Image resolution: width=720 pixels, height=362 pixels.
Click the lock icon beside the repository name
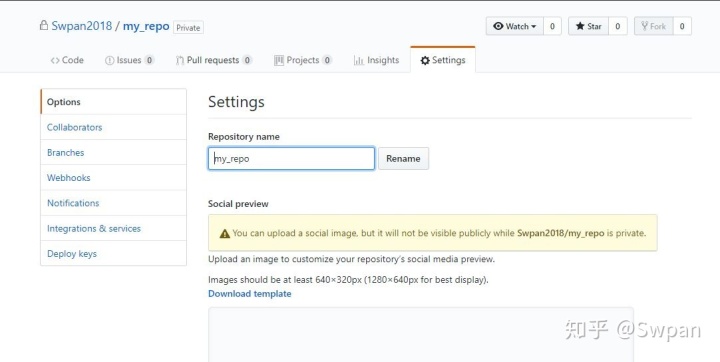(44, 25)
